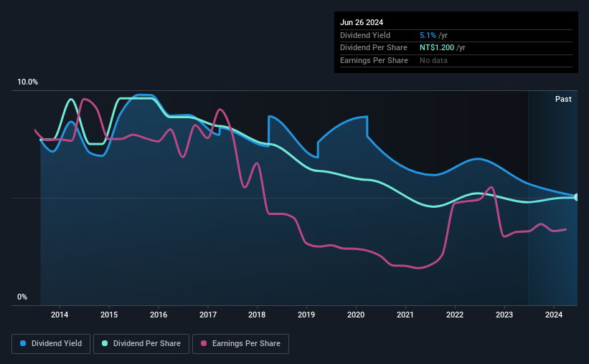Click the Past label in the chart
589x364 pixels.
[563, 99]
